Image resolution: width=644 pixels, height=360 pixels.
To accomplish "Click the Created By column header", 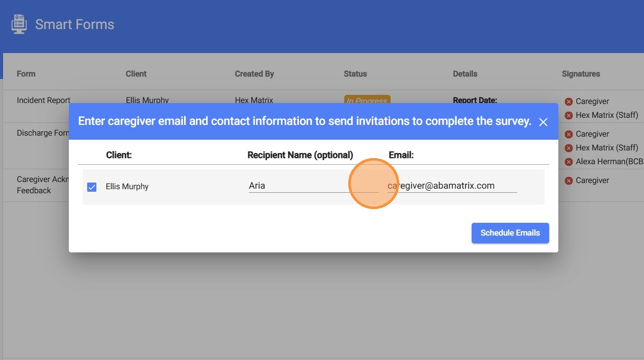I will pyautogui.click(x=254, y=74).
